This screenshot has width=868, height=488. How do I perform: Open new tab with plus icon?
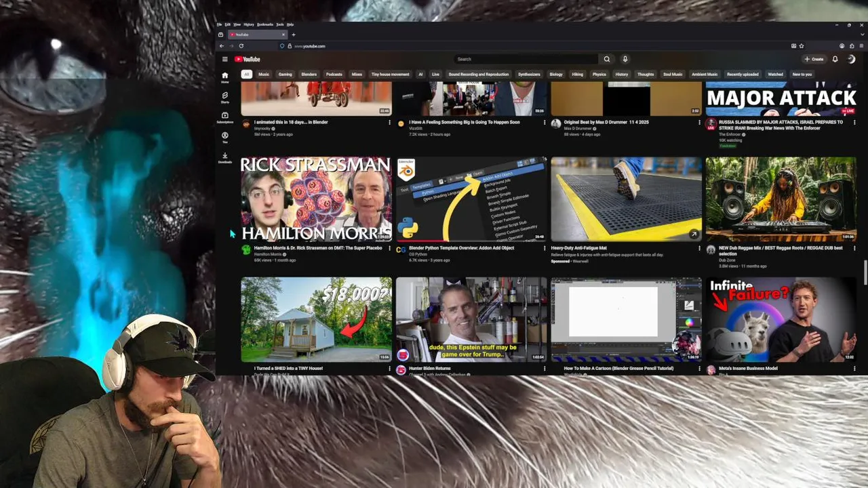pos(294,35)
